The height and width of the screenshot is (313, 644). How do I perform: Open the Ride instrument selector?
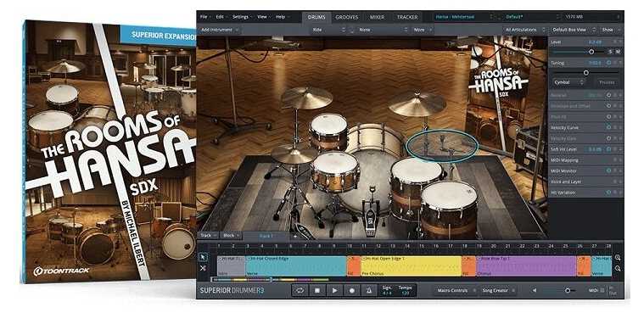(329, 30)
